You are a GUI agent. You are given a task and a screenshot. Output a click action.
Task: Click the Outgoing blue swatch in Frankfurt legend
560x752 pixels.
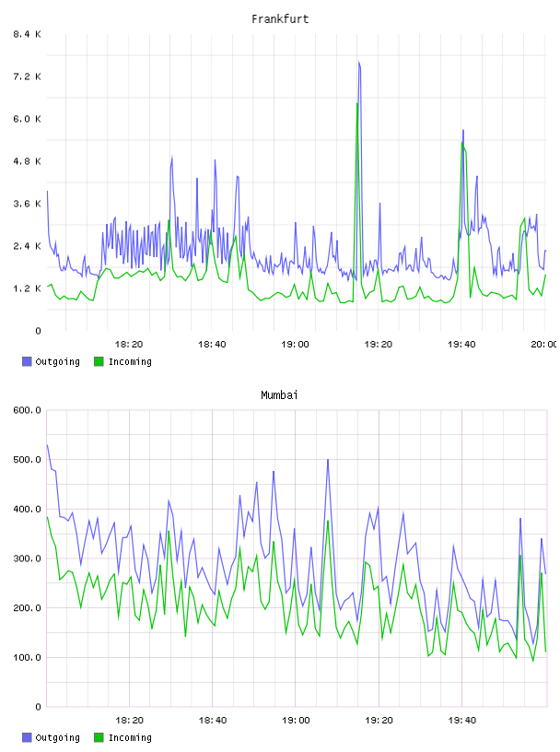(x=27, y=361)
